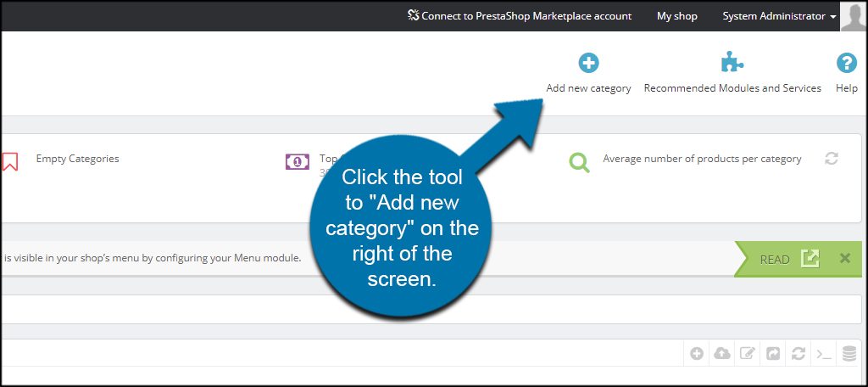The width and height of the screenshot is (868, 387).
Task: Click the list toolbar add-new plus icon
Action: [697, 354]
